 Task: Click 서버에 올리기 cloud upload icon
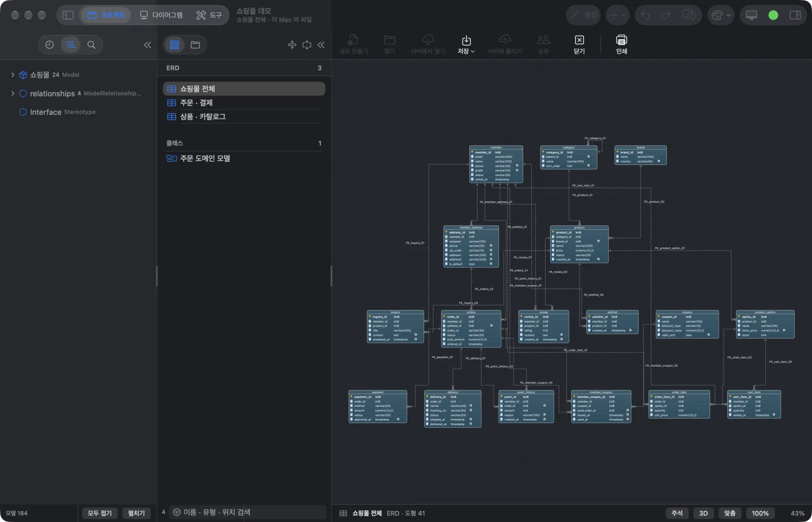(x=505, y=44)
